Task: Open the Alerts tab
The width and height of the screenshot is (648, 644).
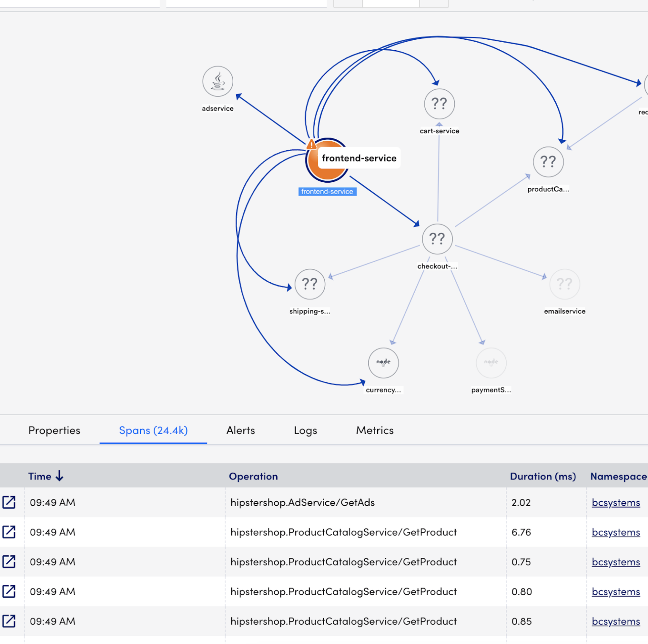Action: [240, 430]
